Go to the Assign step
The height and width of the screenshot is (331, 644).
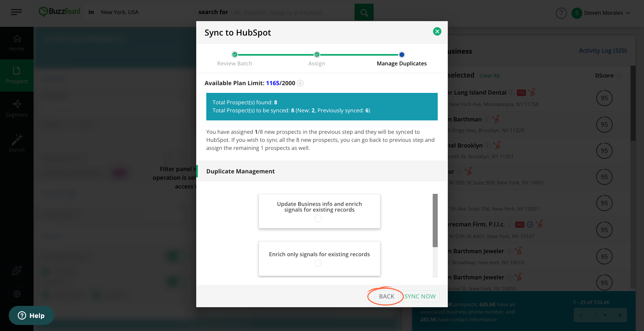click(x=317, y=63)
